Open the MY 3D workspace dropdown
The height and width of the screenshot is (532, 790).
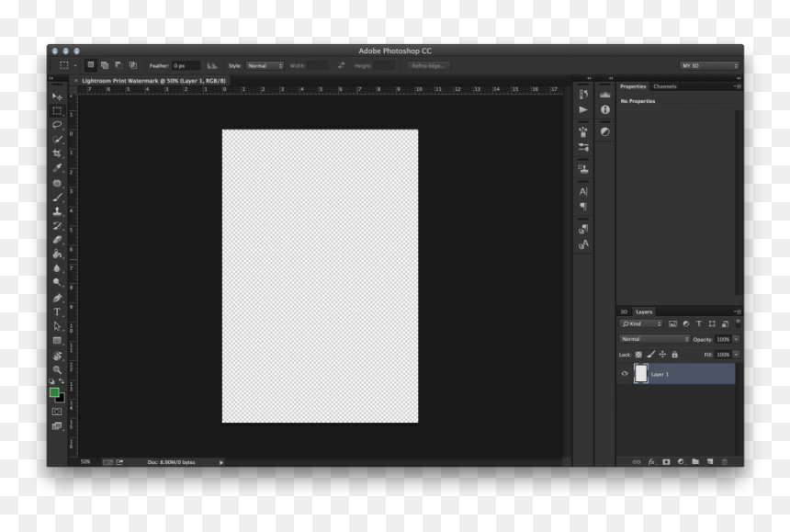(709, 66)
